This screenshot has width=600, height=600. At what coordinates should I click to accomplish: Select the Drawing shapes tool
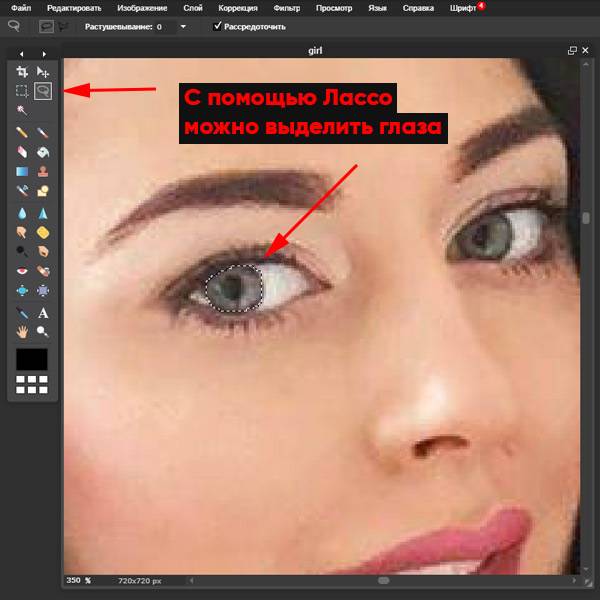(43, 190)
